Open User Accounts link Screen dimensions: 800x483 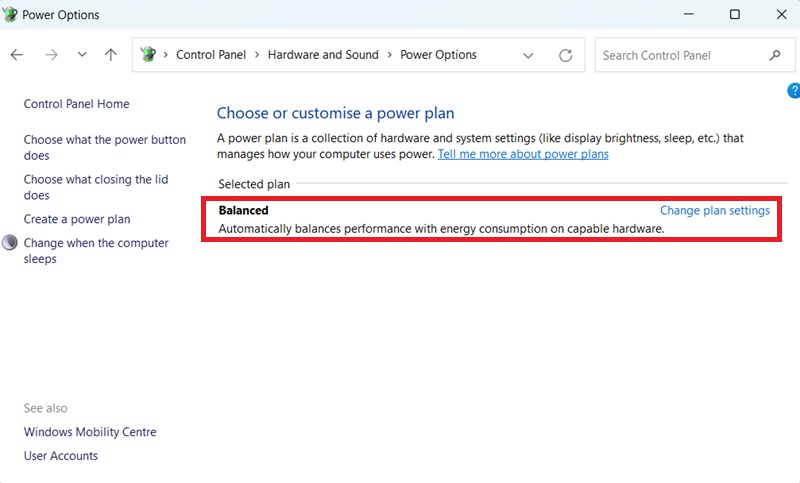[61, 456]
